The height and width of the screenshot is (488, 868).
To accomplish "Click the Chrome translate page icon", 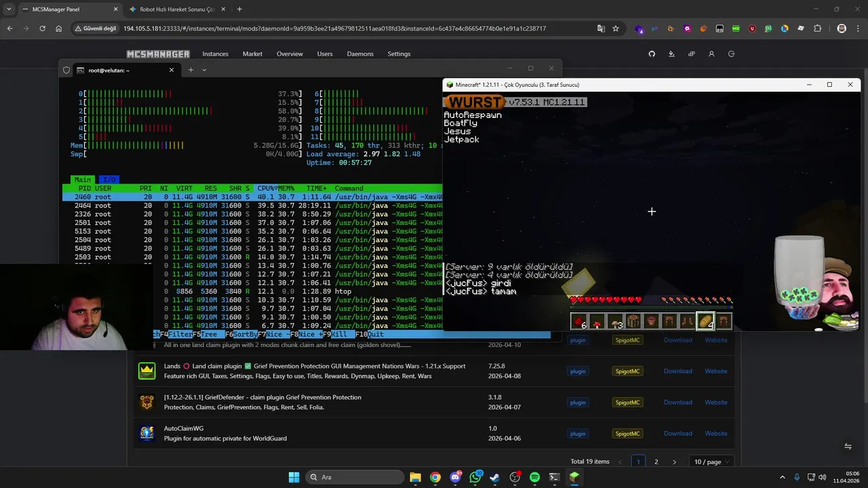I will pos(601,28).
